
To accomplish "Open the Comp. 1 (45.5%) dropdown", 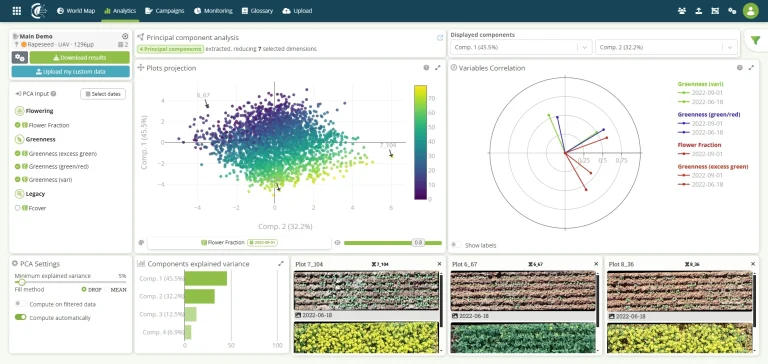I will (521, 47).
